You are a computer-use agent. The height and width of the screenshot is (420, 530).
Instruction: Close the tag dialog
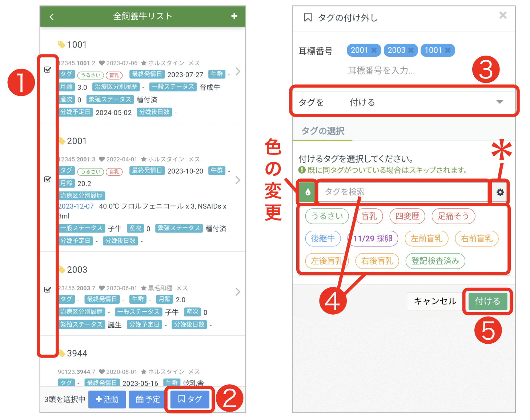pyautogui.click(x=503, y=15)
